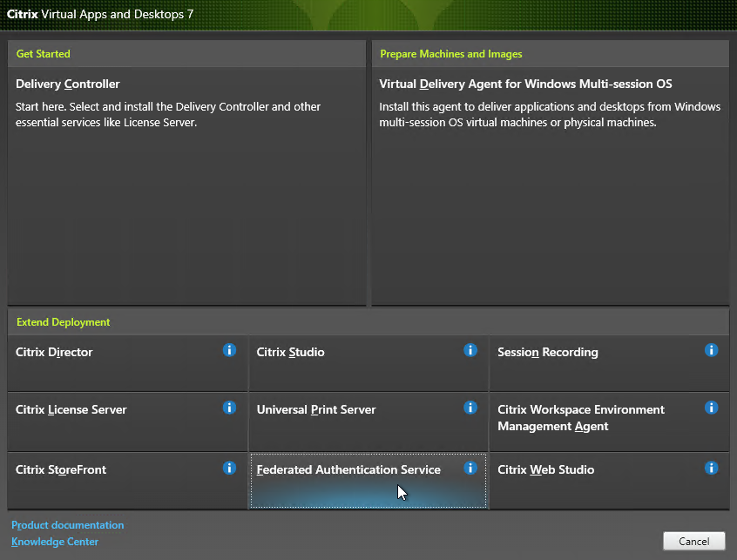Launch Citrix Web Studio installer

tap(610, 481)
